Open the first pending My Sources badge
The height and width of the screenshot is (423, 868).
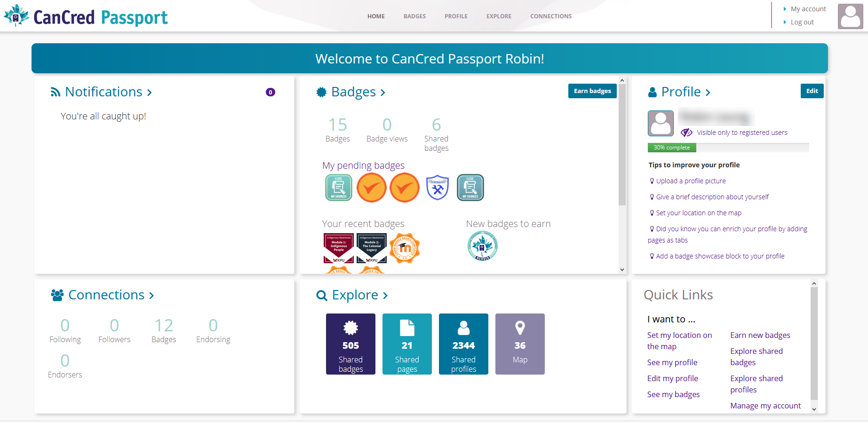pos(339,188)
